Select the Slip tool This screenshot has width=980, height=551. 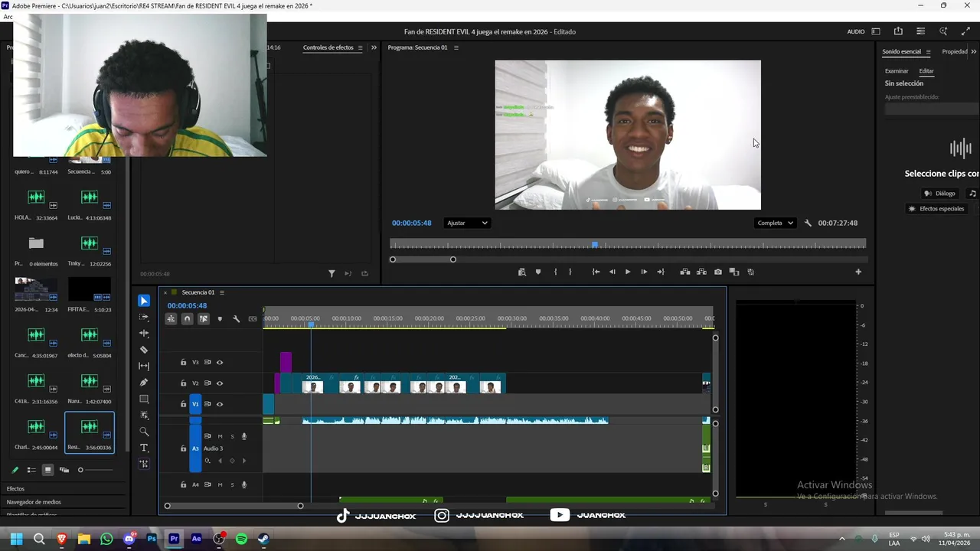(144, 366)
